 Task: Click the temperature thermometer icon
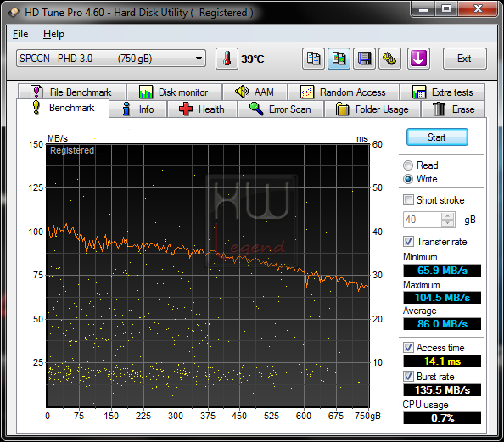tap(227, 59)
